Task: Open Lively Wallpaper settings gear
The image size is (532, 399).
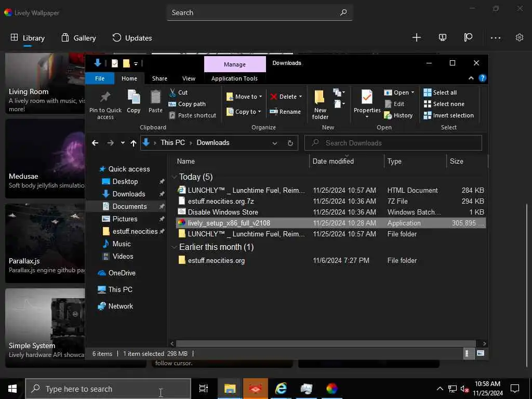Action: 519,37
